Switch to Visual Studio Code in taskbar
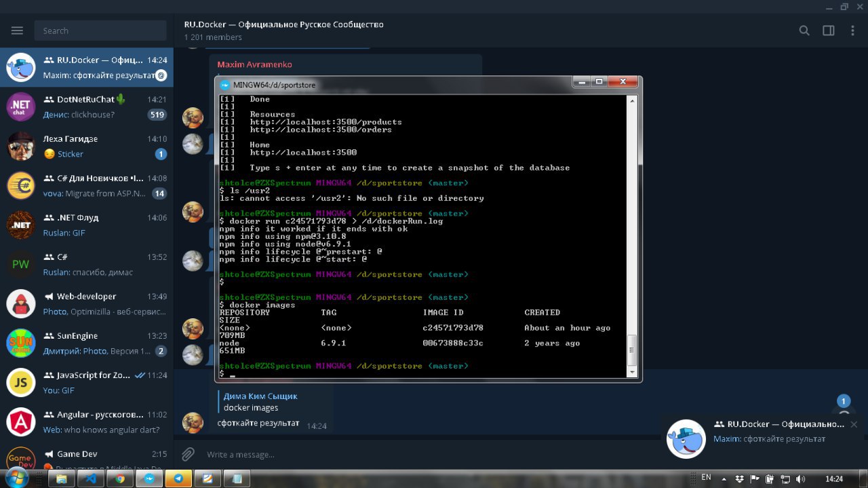Image resolution: width=868 pixels, height=488 pixels. point(90,478)
